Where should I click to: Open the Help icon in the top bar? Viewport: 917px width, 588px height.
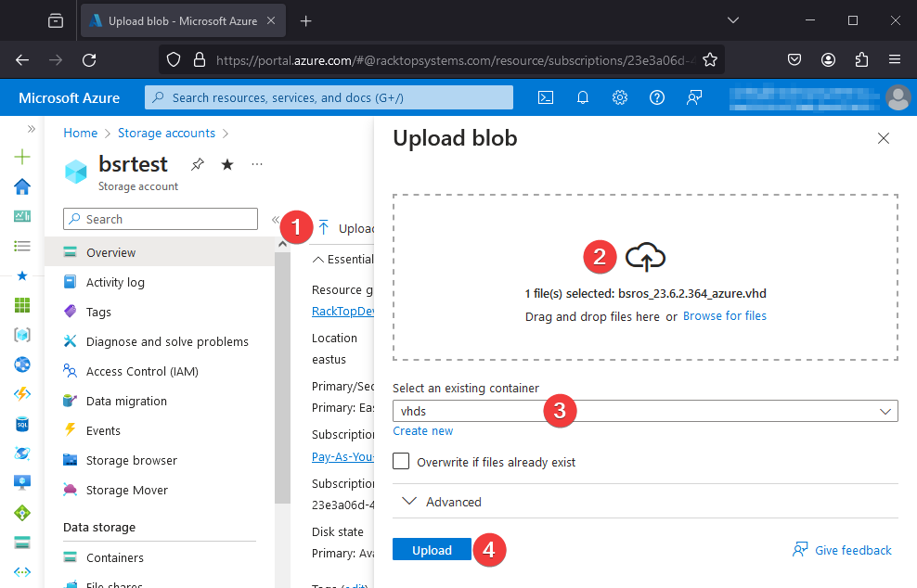pos(656,96)
